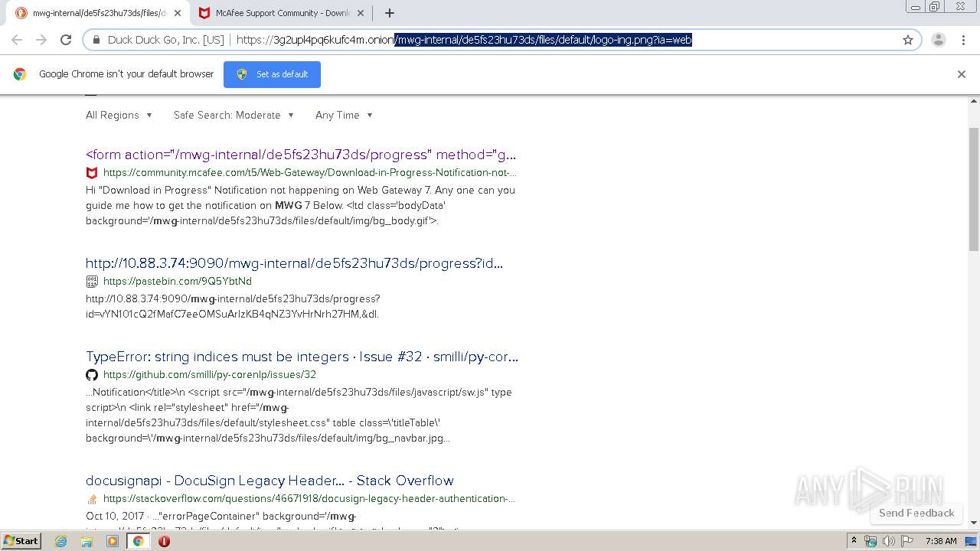Close the mwg-internal tab

coord(178,13)
